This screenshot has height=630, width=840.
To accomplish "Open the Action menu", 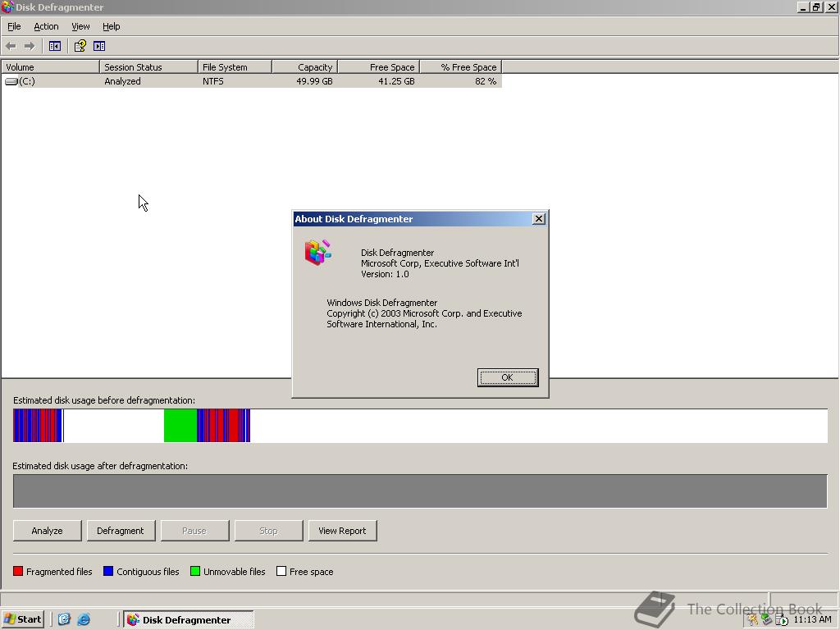I will [46, 26].
